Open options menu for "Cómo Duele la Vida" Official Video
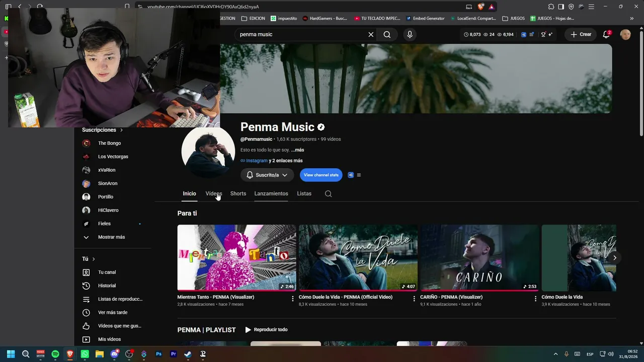Screen dimensions: 644x362 414,298
